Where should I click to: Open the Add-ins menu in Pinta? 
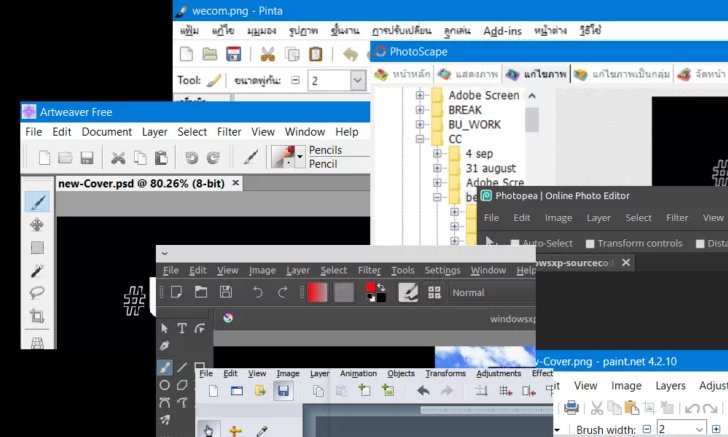pos(502,31)
